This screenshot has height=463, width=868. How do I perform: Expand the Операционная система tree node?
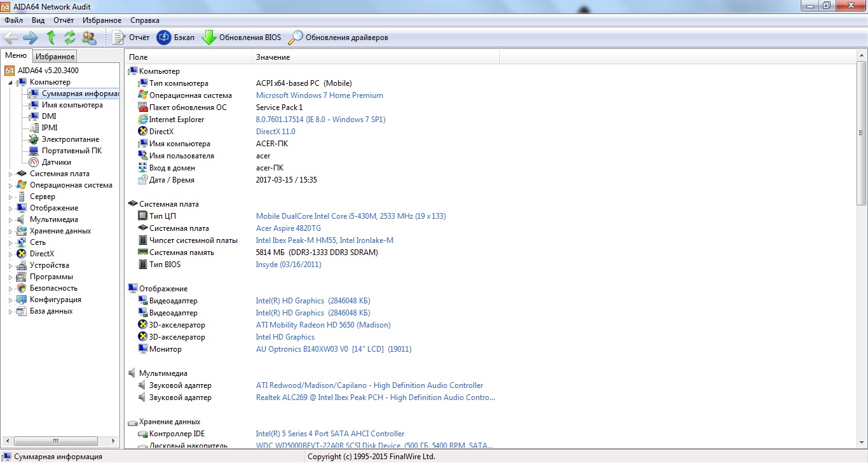tap(10, 186)
